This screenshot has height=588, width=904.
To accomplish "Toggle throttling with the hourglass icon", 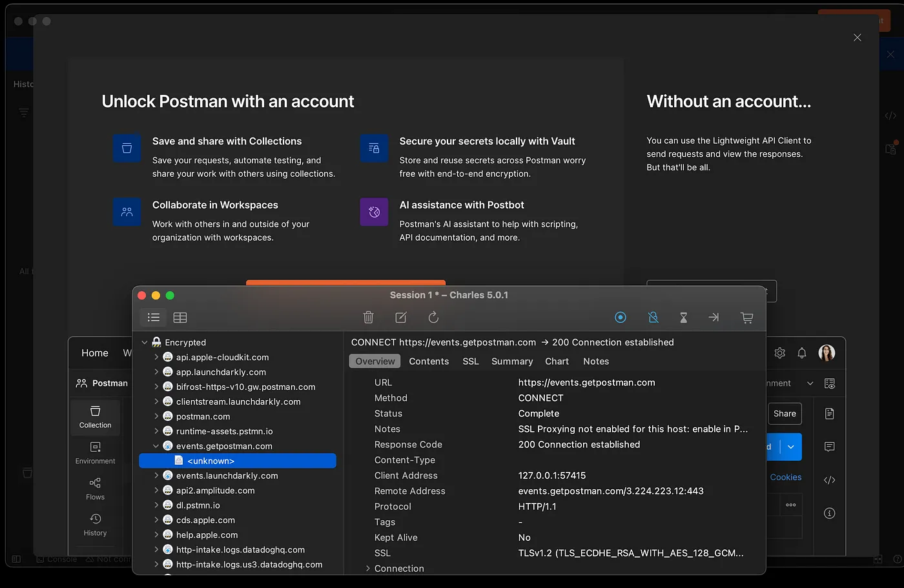I will 683,318.
